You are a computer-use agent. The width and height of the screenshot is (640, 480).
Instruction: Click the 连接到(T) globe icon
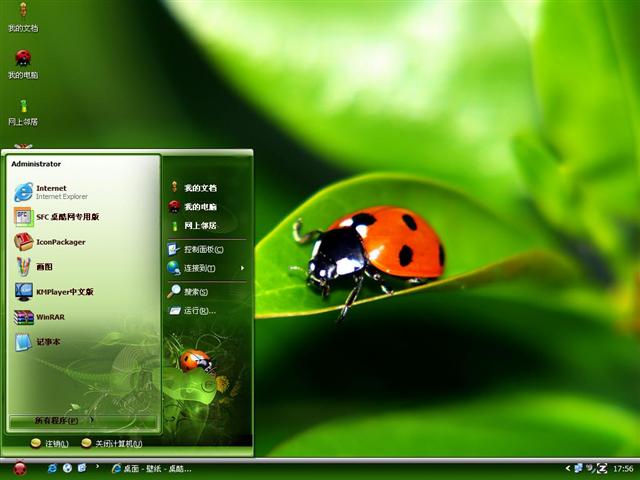tap(174, 268)
